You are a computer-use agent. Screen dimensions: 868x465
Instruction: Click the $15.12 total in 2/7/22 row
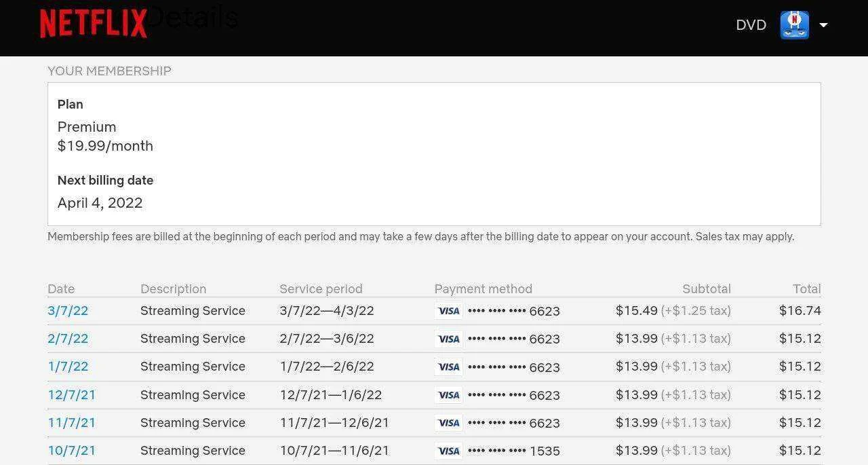coord(800,339)
